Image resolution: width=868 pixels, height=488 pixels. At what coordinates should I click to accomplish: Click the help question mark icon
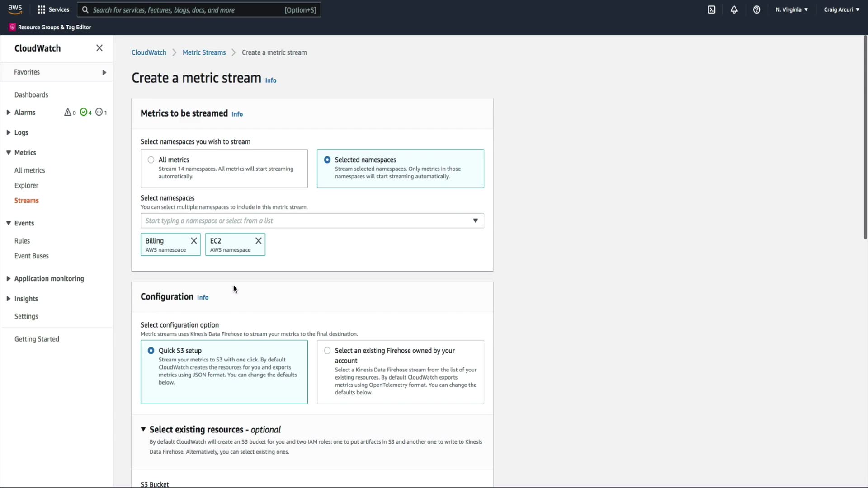pyautogui.click(x=757, y=9)
